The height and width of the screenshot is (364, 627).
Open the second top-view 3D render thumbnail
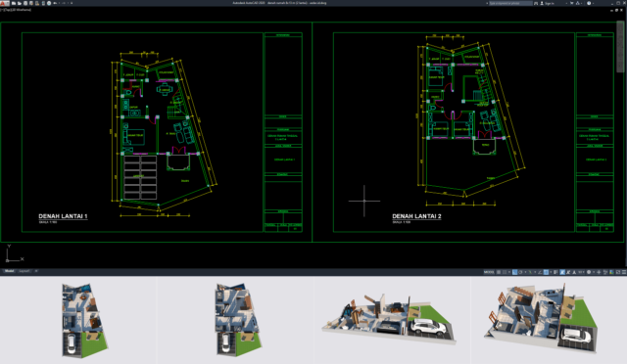[x=238, y=320]
